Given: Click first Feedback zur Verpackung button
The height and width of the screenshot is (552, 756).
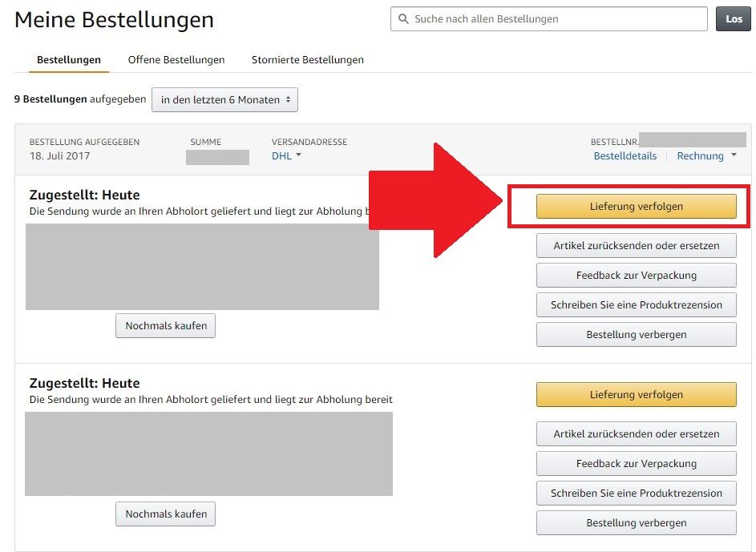Looking at the screenshot, I should coord(636,275).
